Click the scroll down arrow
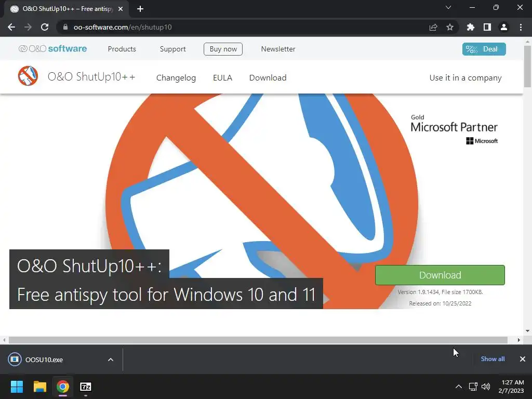The height and width of the screenshot is (399, 532). [527, 331]
